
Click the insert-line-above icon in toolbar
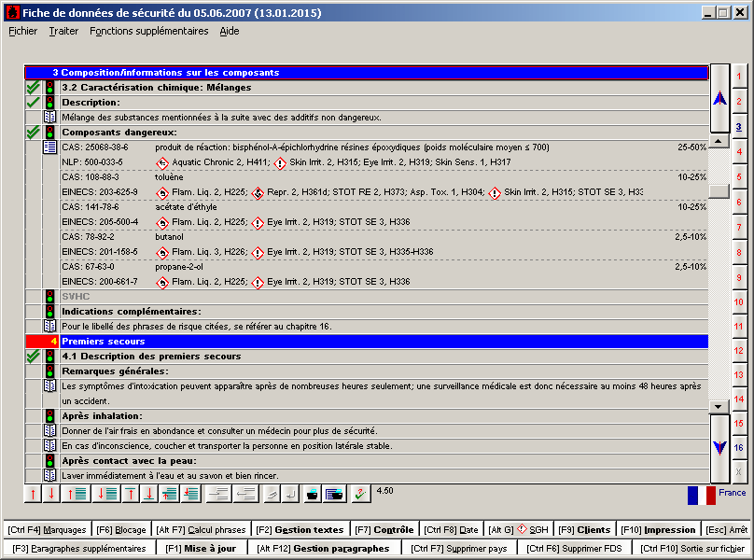(x=170, y=494)
